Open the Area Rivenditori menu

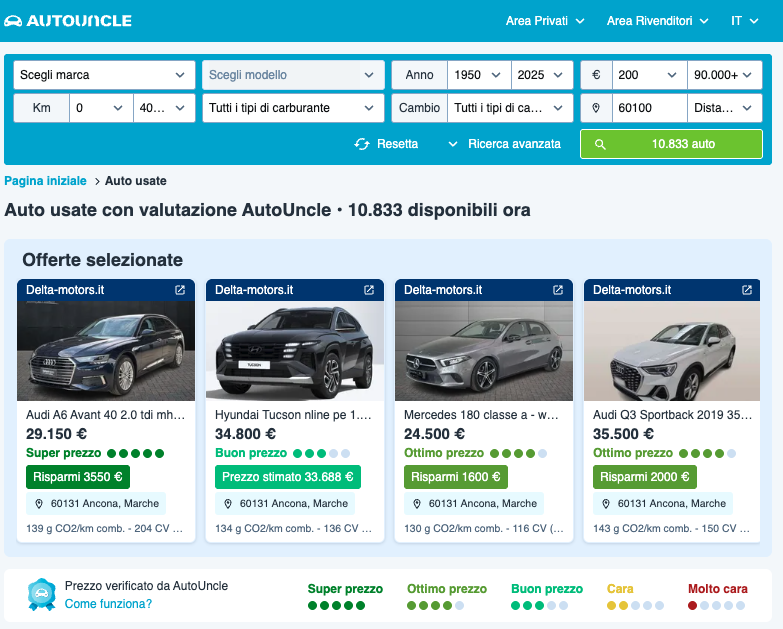(x=658, y=21)
